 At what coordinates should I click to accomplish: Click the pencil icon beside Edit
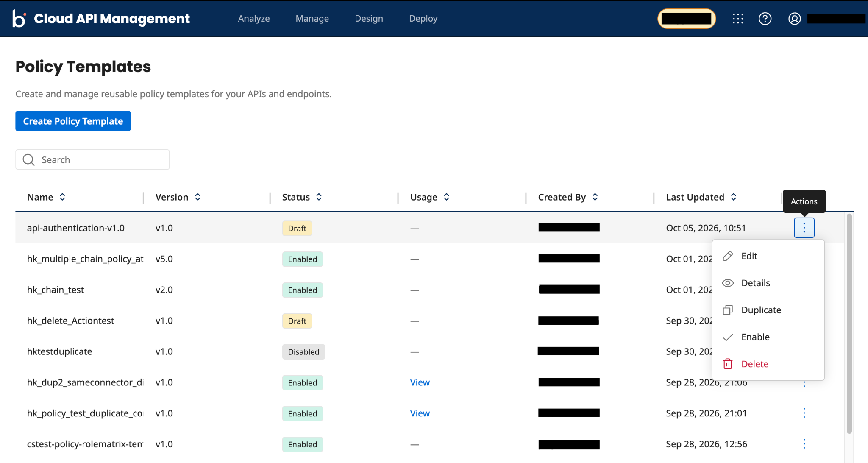click(x=728, y=256)
